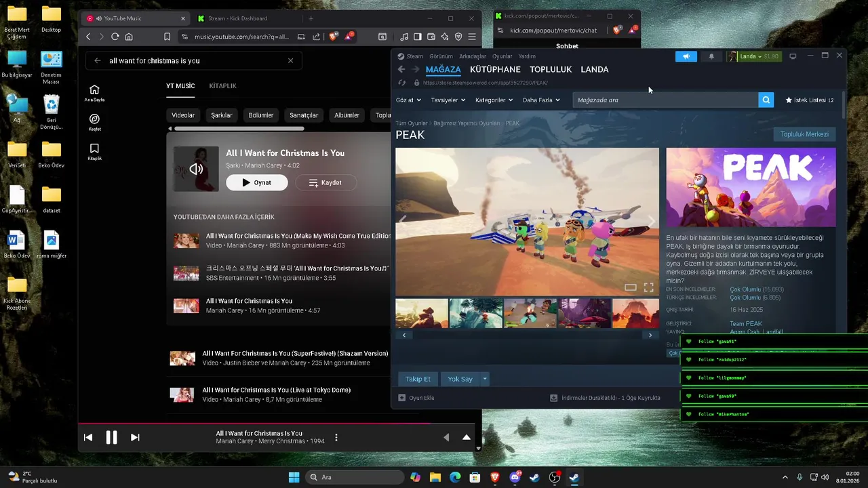Open a new browser tab
This screenshot has height=488, width=868.
311,18
